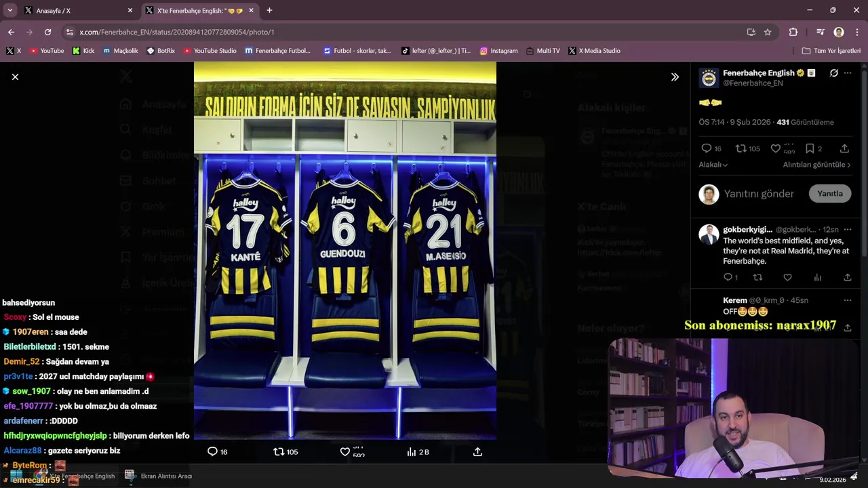Open the YouTube Studio bookmark
868x488 pixels.
(x=210, y=51)
